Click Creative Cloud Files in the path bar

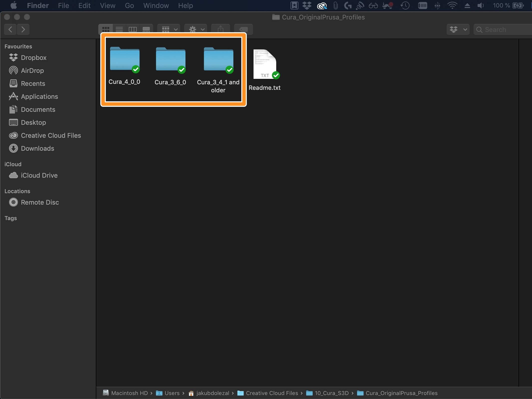pos(267,393)
